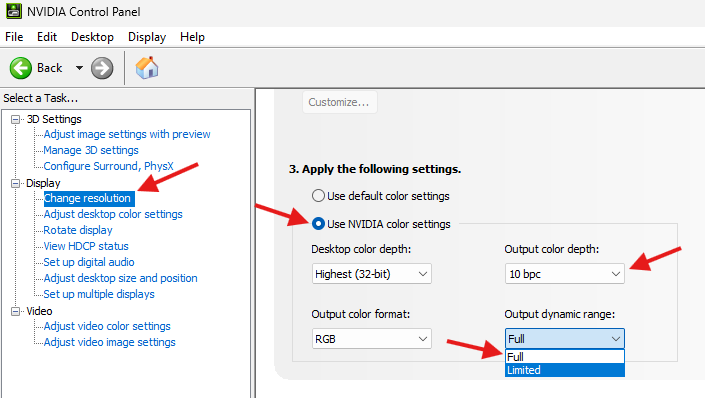Open Adjust desktop color settings
The height and width of the screenshot is (398, 705).
point(113,214)
